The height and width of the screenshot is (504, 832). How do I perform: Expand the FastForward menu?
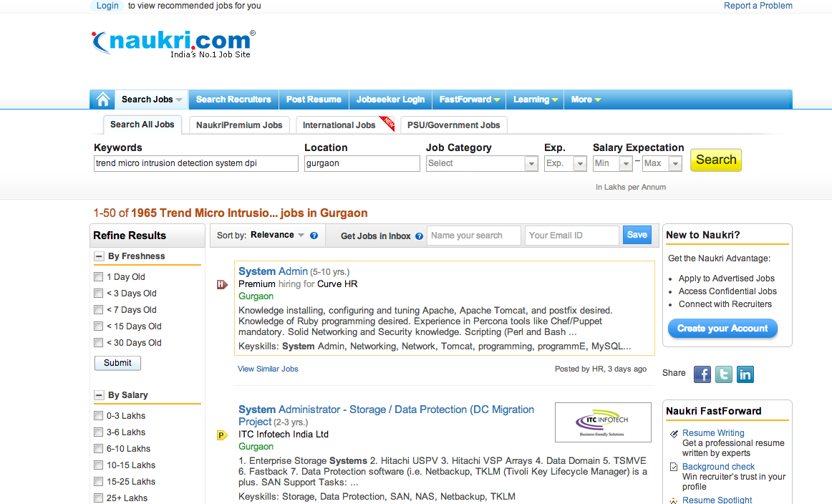click(469, 100)
